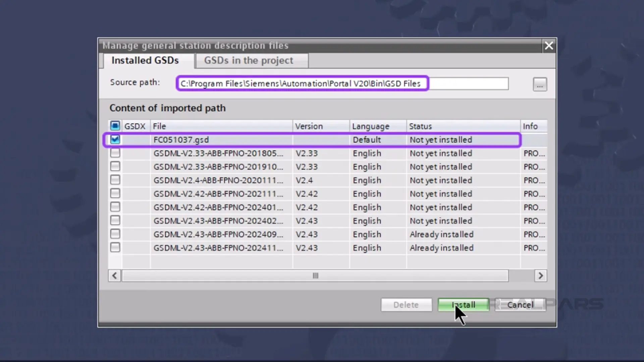
Task: Check the GSDML-V2.33-ABB-FPNO-201805 file checkbox
Action: click(115, 153)
